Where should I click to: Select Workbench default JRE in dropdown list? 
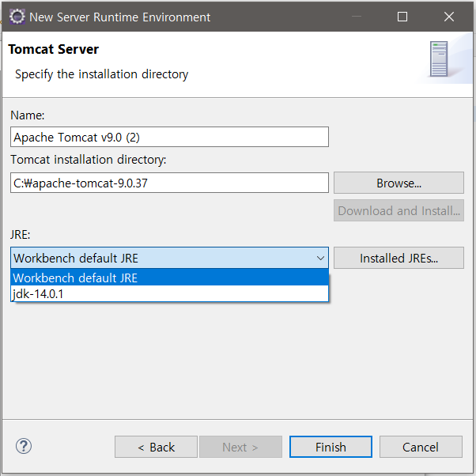pos(169,278)
